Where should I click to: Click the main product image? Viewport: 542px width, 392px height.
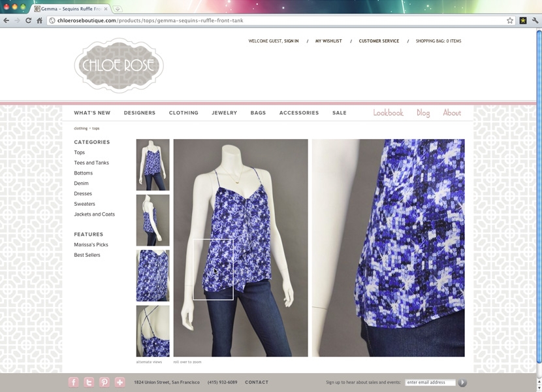[240, 248]
